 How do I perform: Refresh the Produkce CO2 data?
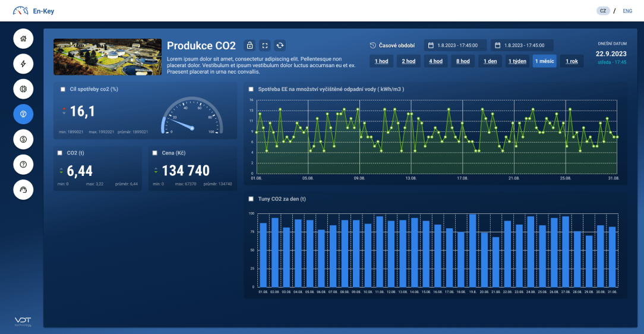pos(280,45)
